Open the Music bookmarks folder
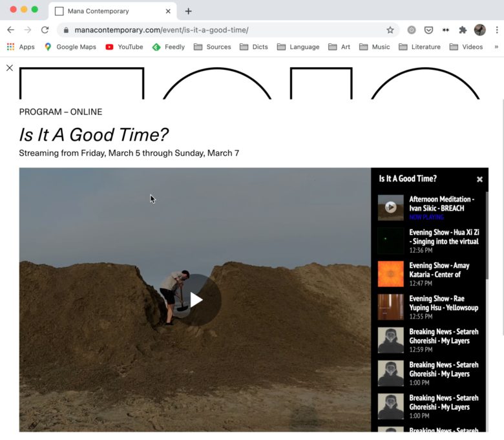 [374, 47]
